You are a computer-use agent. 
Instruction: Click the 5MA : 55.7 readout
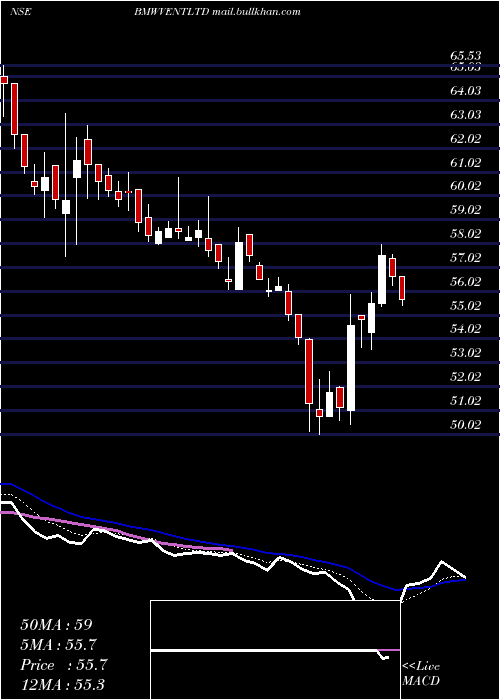(x=59, y=645)
